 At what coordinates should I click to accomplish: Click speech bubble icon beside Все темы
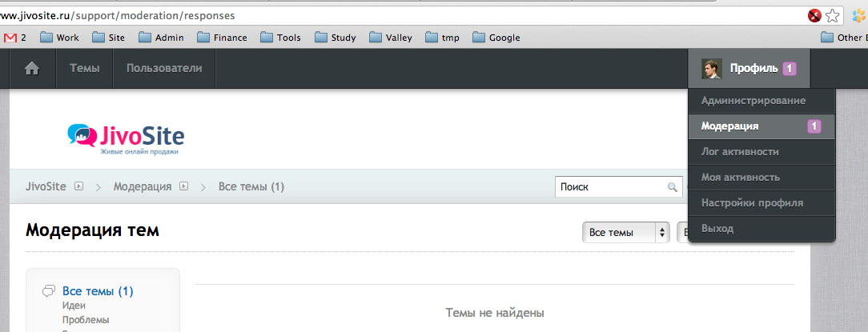tap(49, 291)
